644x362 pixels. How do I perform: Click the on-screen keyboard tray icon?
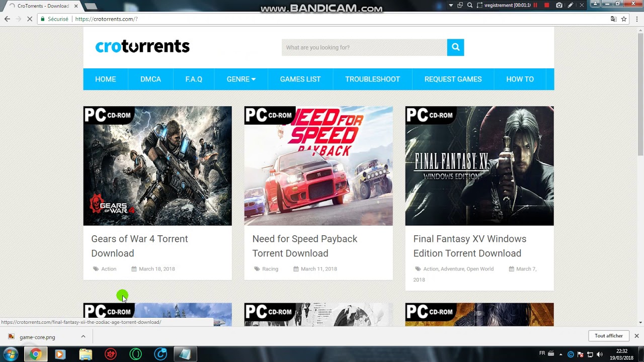click(551, 353)
